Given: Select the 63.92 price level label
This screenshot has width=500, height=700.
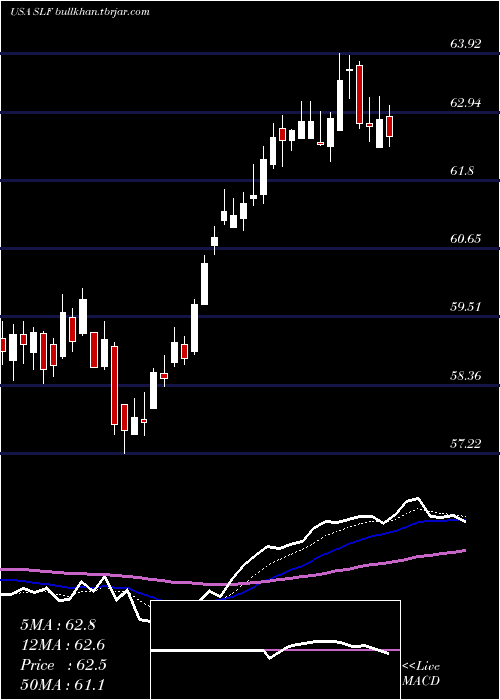Looking at the screenshot, I should pos(466,44).
